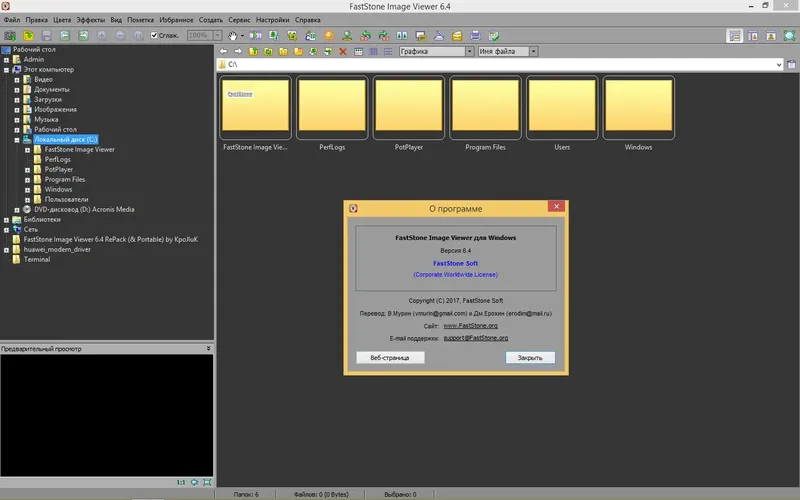This screenshot has height=500, width=800.
Task: Toggle fullscreen view icon at top right
Action: point(789,36)
